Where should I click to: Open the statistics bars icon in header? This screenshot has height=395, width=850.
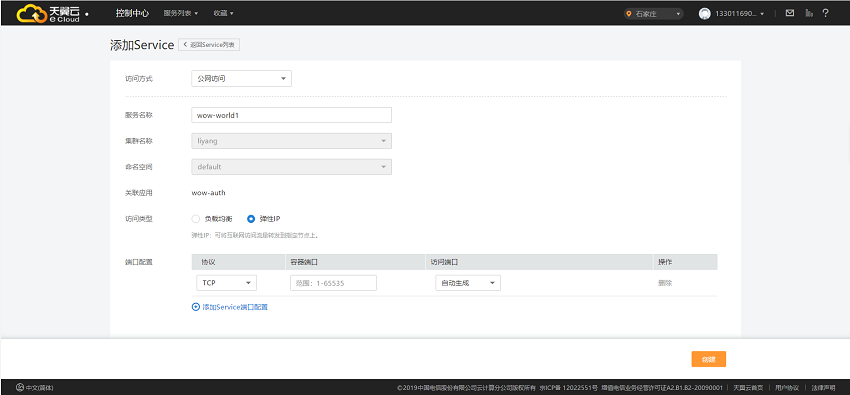click(809, 13)
